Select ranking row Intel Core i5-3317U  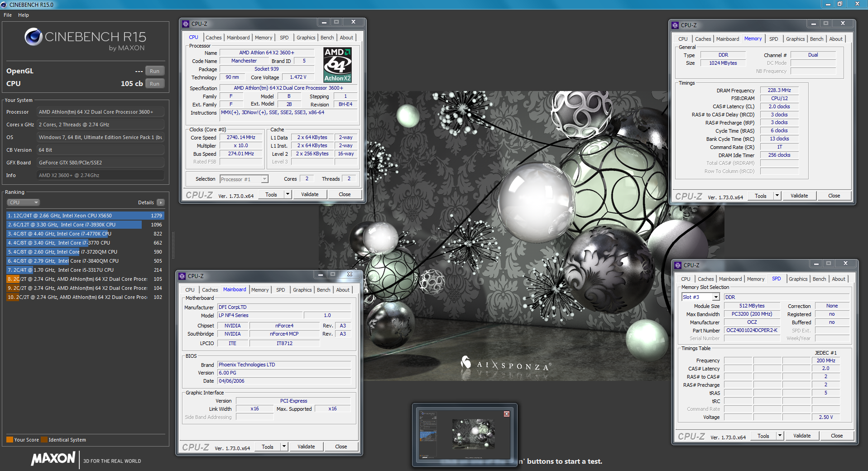pos(85,270)
